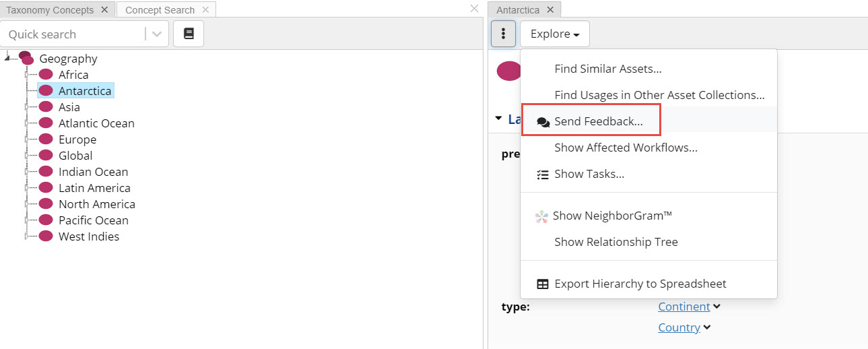Click the book icon beside Quick search
The height and width of the screenshot is (349, 868).
pos(189,34)
